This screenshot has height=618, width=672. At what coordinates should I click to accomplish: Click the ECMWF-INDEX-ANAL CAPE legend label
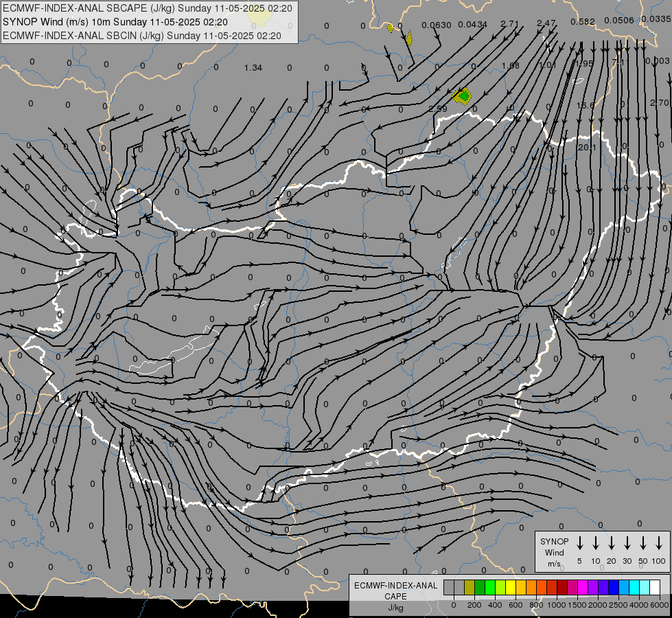(x=395, y=597)
